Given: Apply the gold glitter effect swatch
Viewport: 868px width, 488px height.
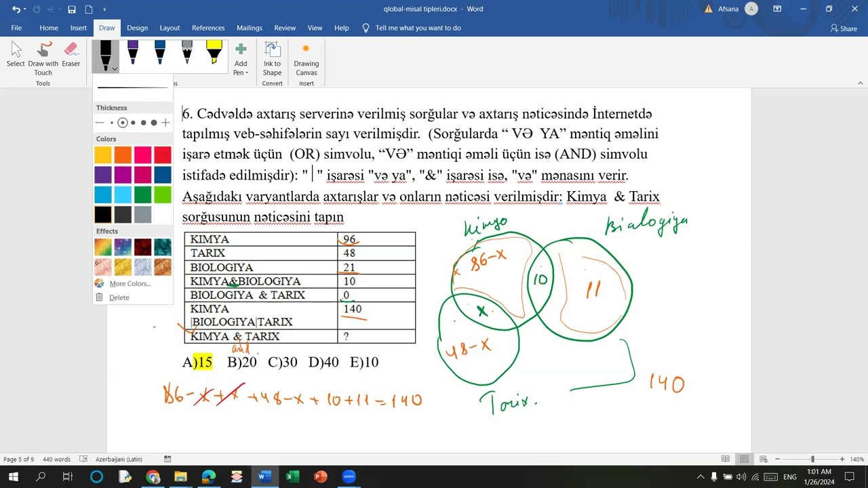Looking at the screenshot, I should pos(123,267).
